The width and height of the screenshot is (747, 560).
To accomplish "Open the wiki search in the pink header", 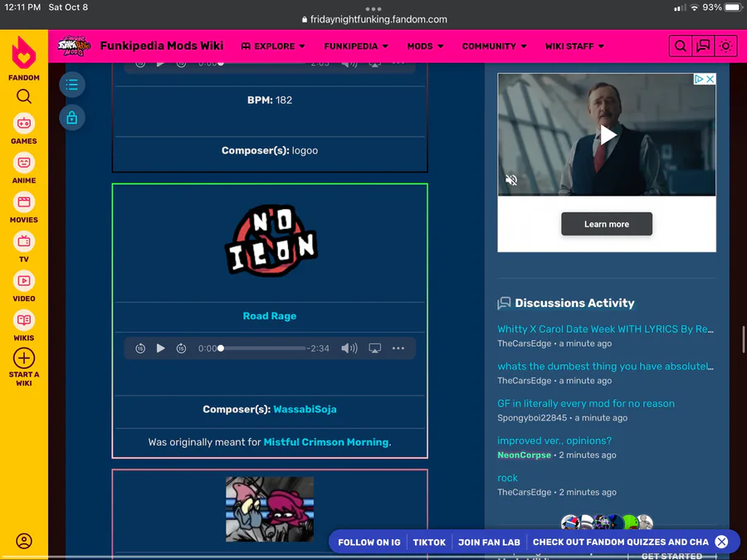I will (x=681, y=46).
